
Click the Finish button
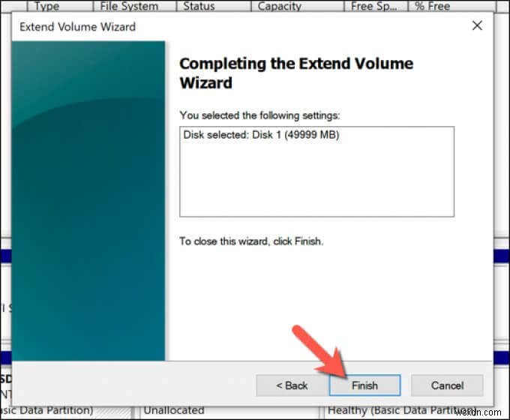[x=364, y=385]
